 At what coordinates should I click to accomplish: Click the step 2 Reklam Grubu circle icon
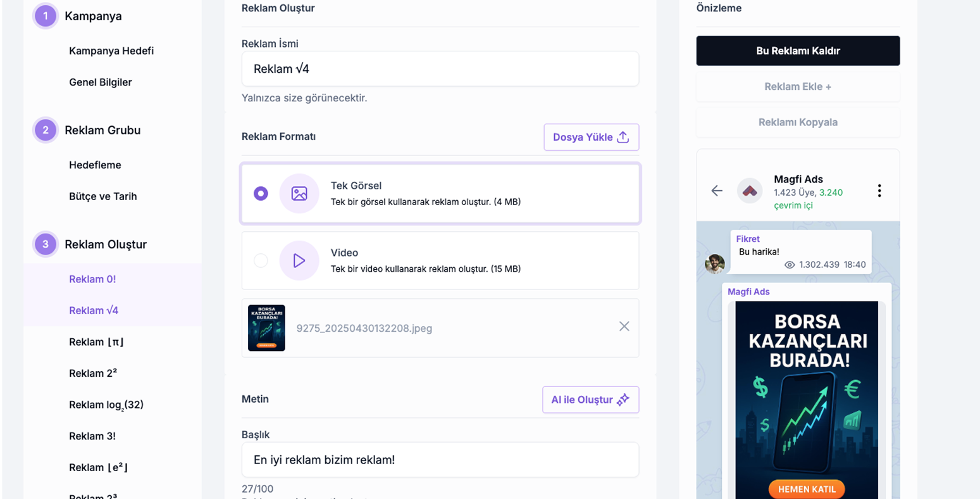(x=46, y=130)
